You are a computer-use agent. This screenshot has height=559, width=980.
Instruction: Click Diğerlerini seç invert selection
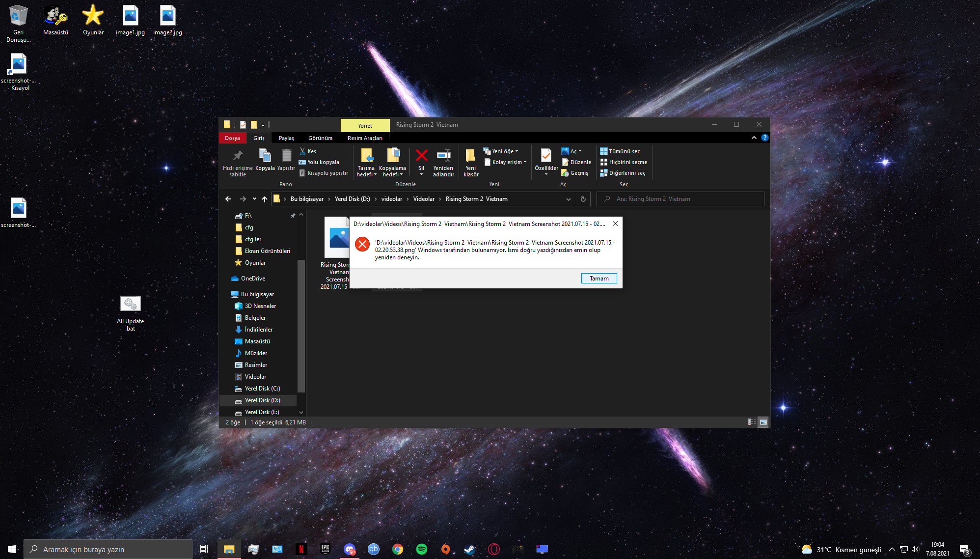tap(623, 173)
